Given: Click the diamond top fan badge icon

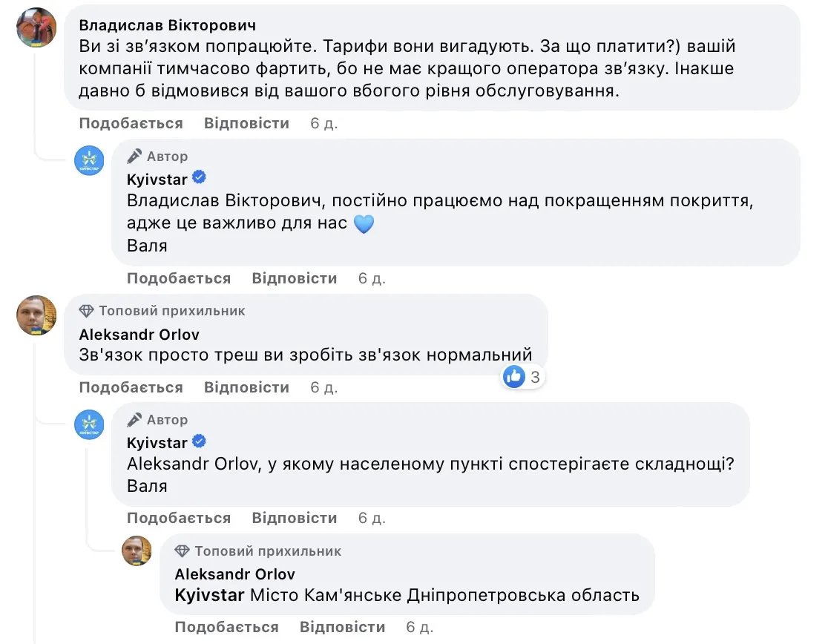Looking at the screenshot, I should pos(87,311).
